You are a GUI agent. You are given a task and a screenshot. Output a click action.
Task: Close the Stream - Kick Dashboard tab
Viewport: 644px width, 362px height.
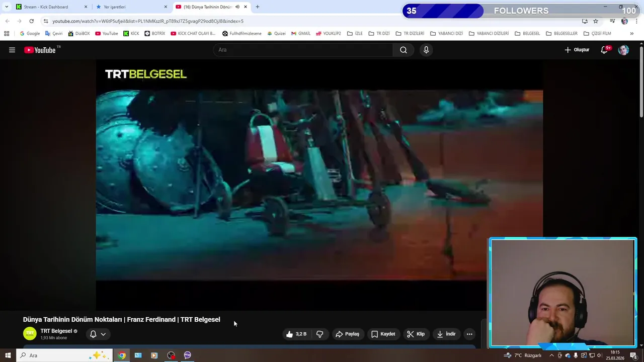(x=86, y=7)
